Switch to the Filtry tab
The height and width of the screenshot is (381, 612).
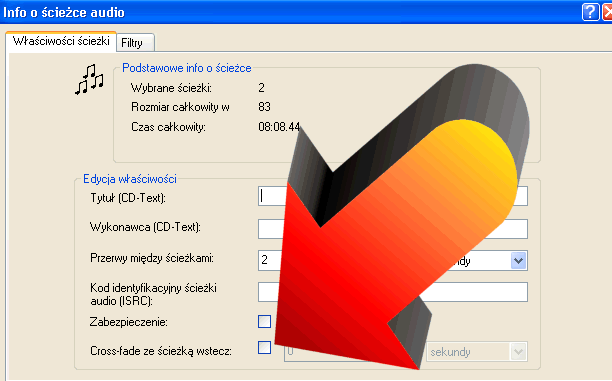click(x=135, y=43)
